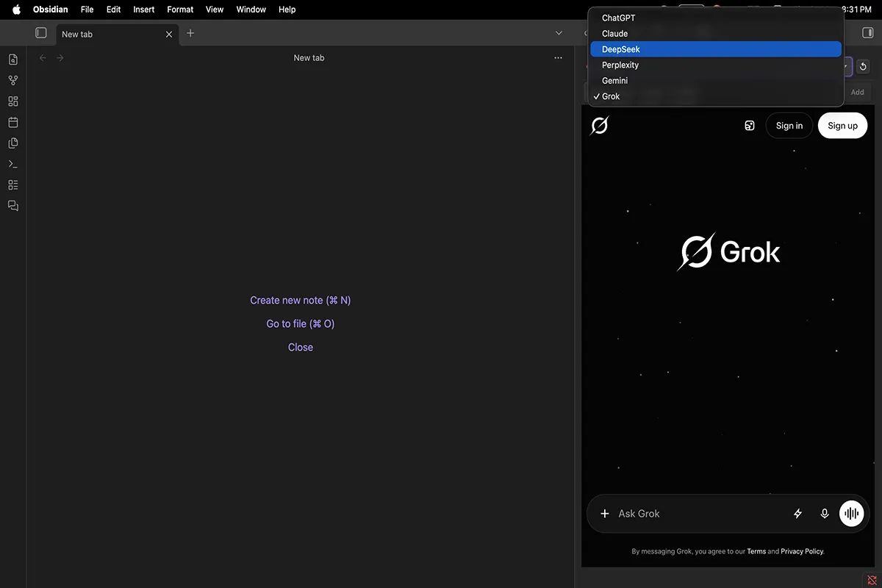Open graph view from the left ribbon
Image resolution: width=882 pixels, height=588 pixels.
coord(13,81)
